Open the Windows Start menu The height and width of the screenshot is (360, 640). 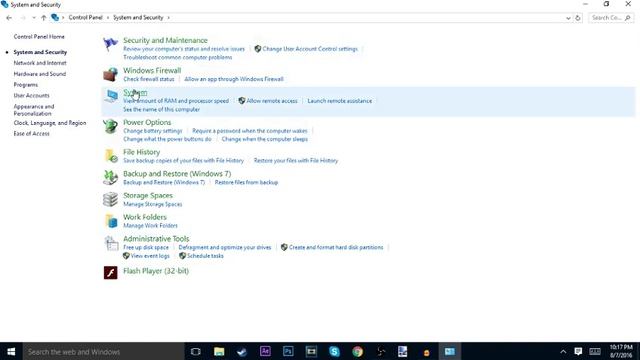click(x=11, y=351)
